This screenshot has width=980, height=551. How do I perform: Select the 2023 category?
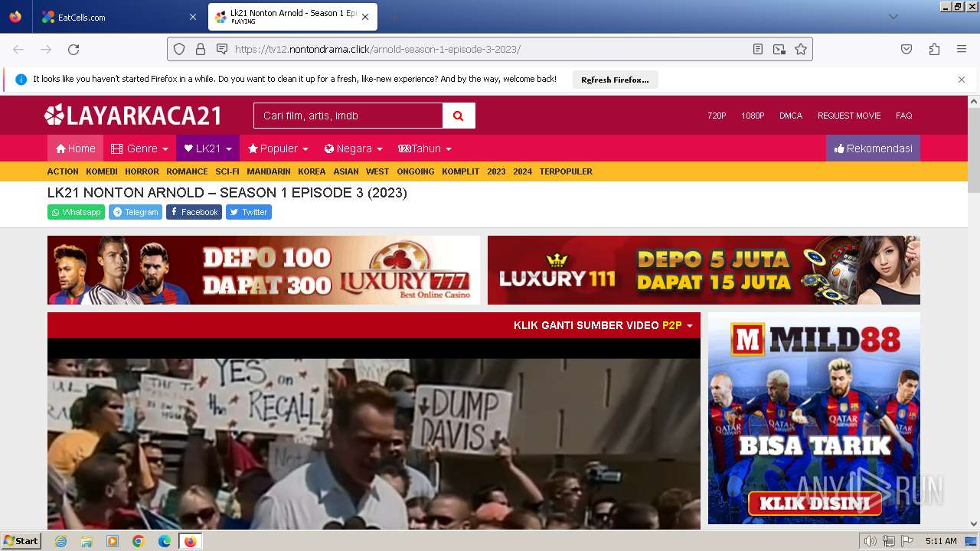click(496, 171)
